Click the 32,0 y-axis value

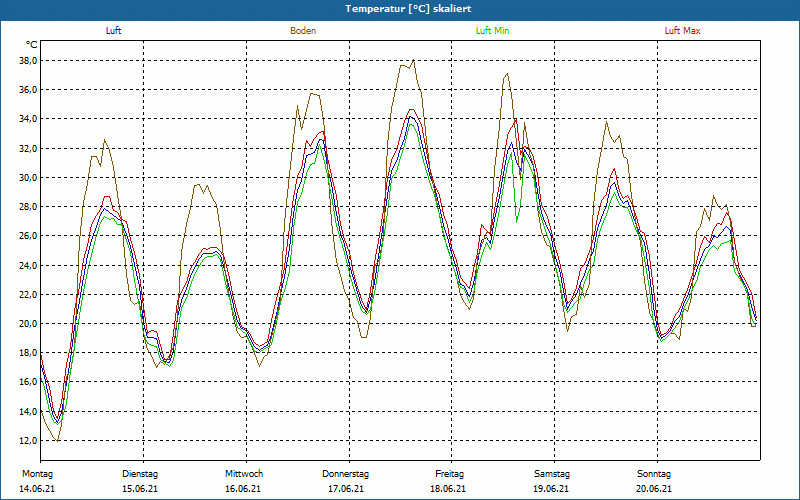[x=28, y=148]
